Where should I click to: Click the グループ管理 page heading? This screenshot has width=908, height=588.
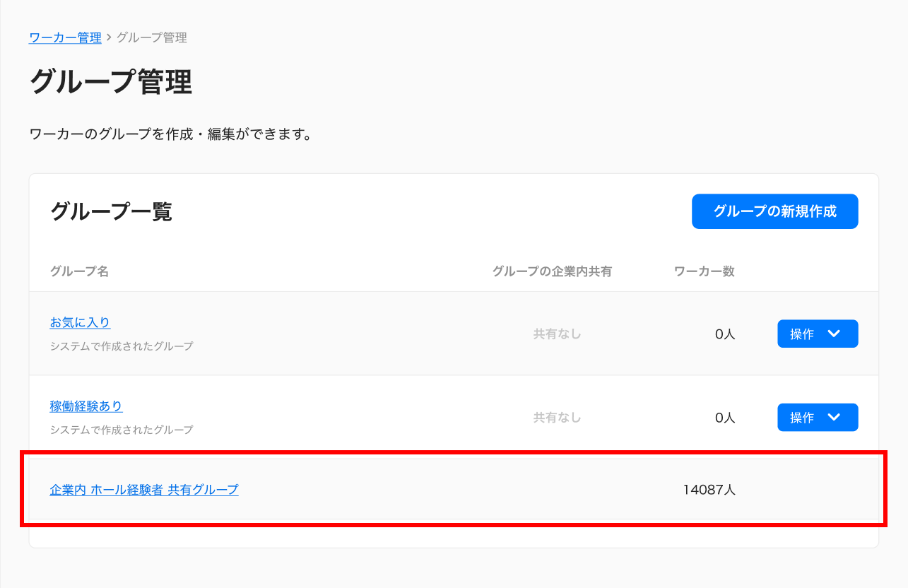pyautogui.click(x=111, y=82)
